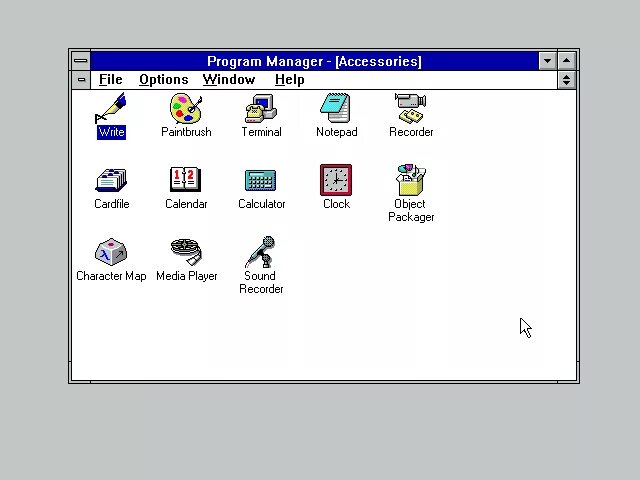
Task: Minimize Program Manager with down arrow
Action: click(x=547, y=61)
